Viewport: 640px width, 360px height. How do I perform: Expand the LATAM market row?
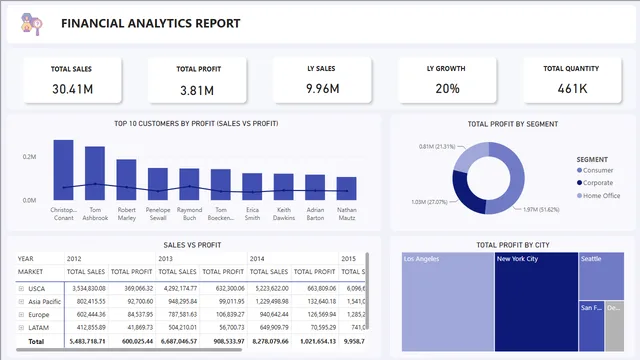tap(21, 327)
